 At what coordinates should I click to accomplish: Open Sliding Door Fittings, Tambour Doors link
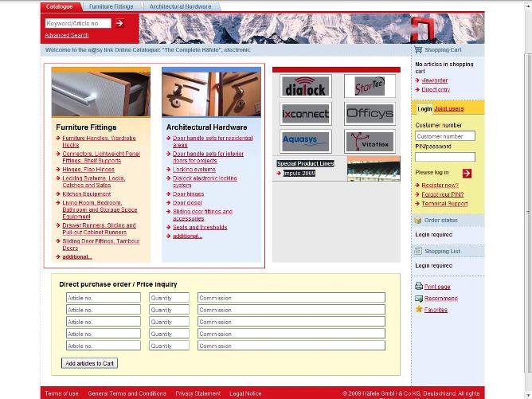[x=101, y=244]
